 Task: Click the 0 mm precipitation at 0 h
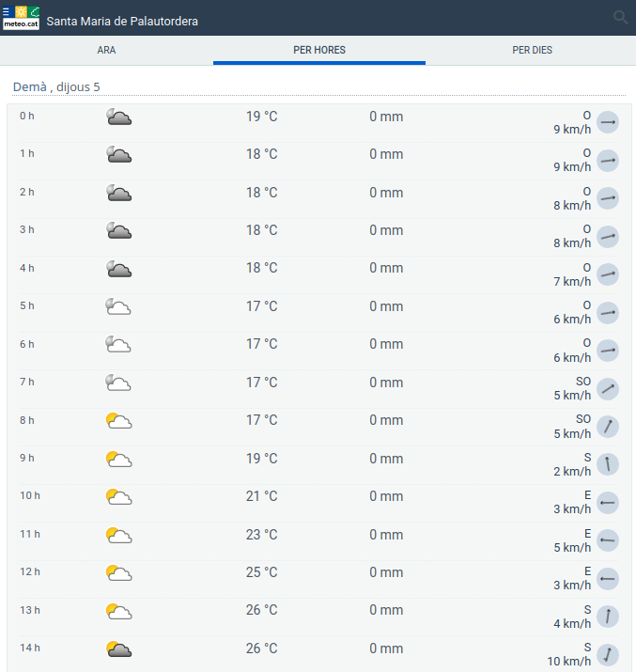click(x=386, y=117)
